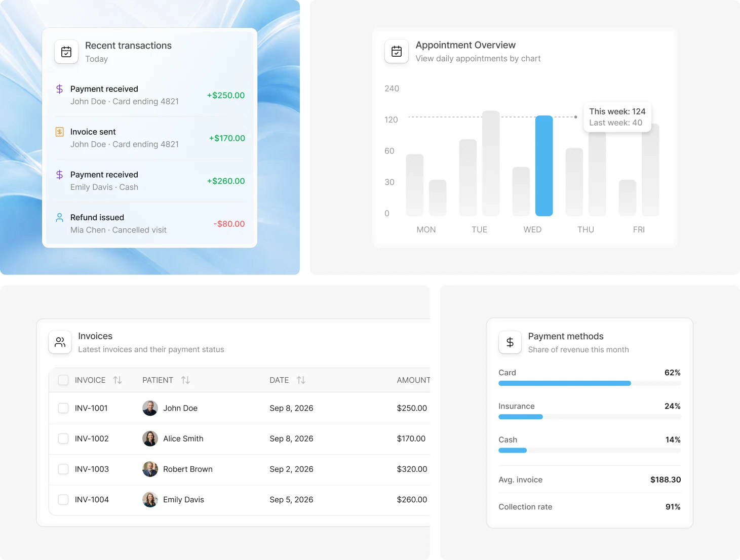Check the INV-1002 row checkbox

pos(63,438)
